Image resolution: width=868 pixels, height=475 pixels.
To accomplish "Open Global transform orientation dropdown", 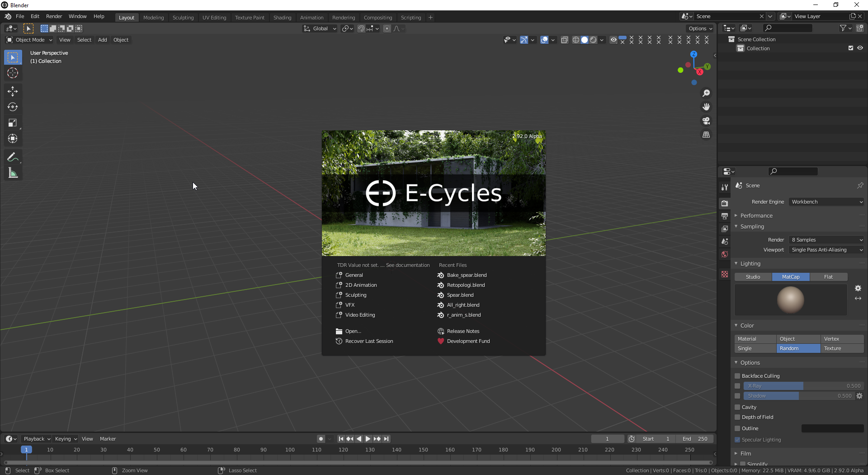I will 320,28.
